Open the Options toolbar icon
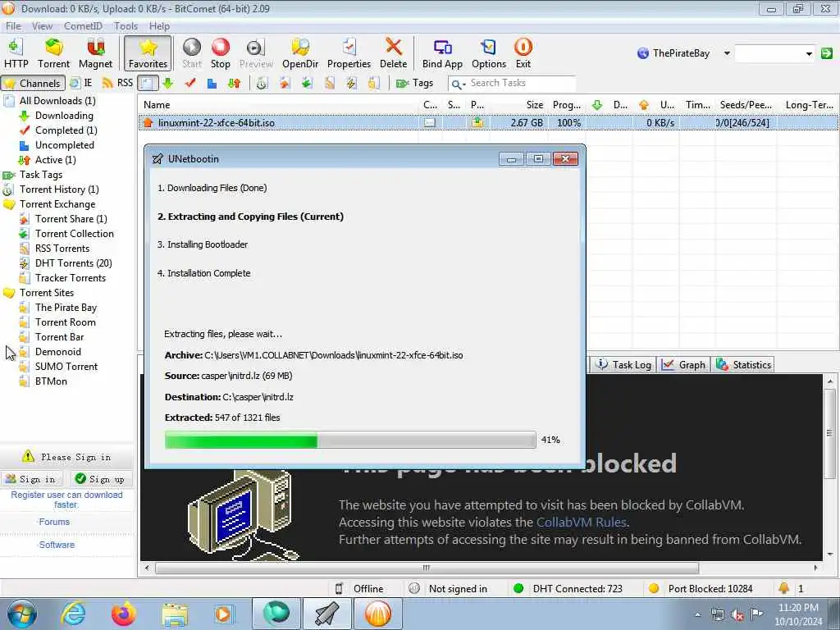 489,53
